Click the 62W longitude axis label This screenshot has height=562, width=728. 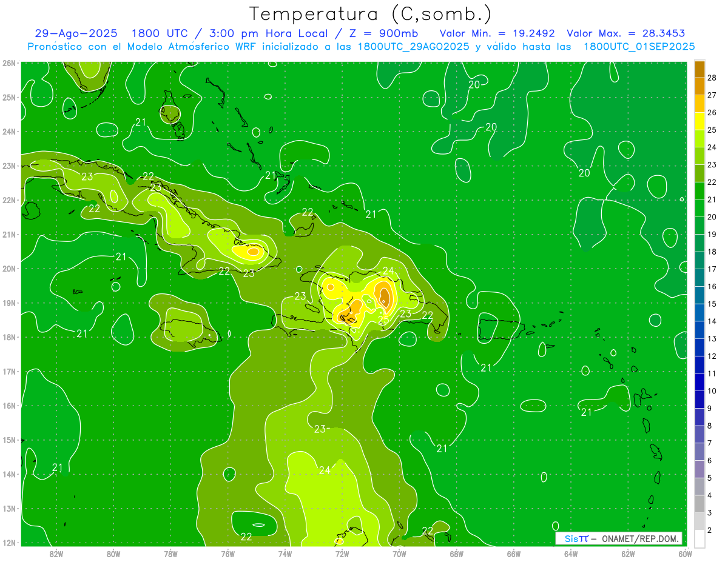[x=628, y=554]
